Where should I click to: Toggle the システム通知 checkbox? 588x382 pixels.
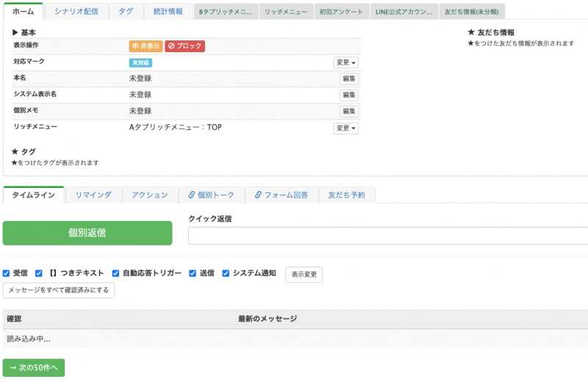226,273
